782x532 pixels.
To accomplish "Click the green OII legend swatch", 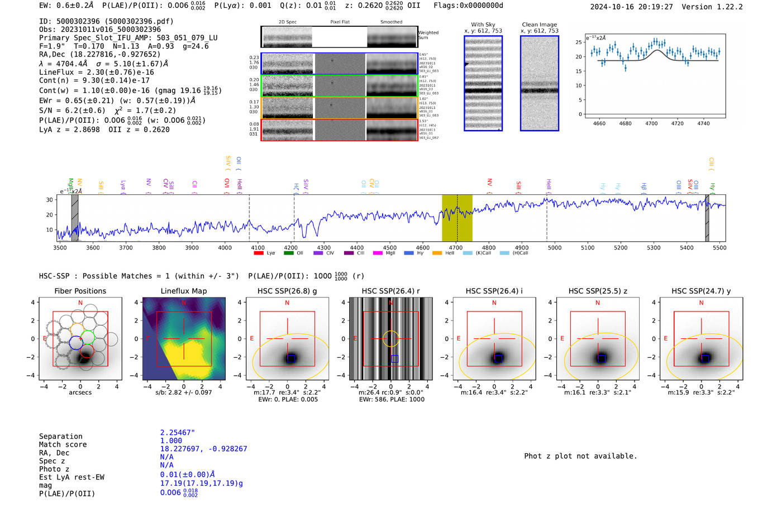I will pos(288,253).
